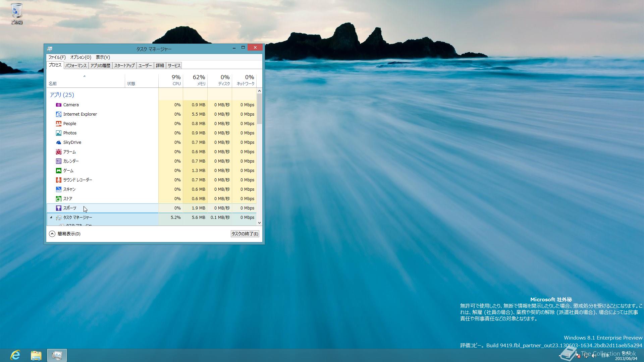The image size is (644, 362).
Task: Click 0 MB/秒 disk in SkyDrive row
Action: coord(222,142)
